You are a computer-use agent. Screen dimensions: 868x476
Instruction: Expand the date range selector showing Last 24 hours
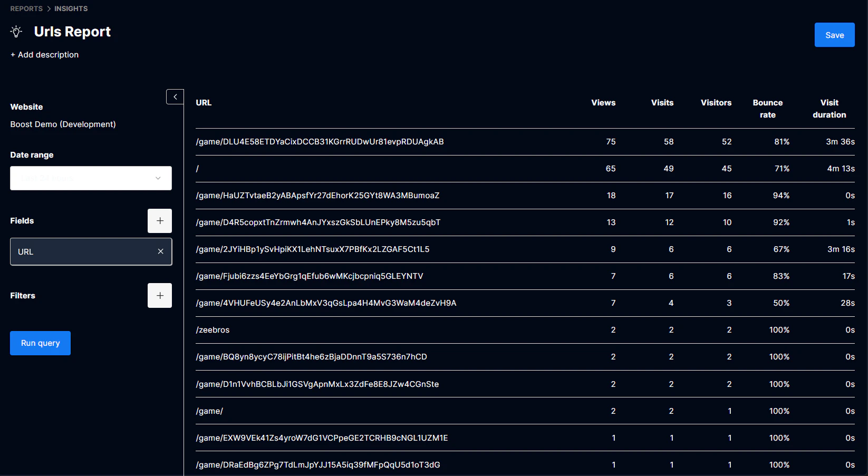pyautogui.click(x=90, y=178)
